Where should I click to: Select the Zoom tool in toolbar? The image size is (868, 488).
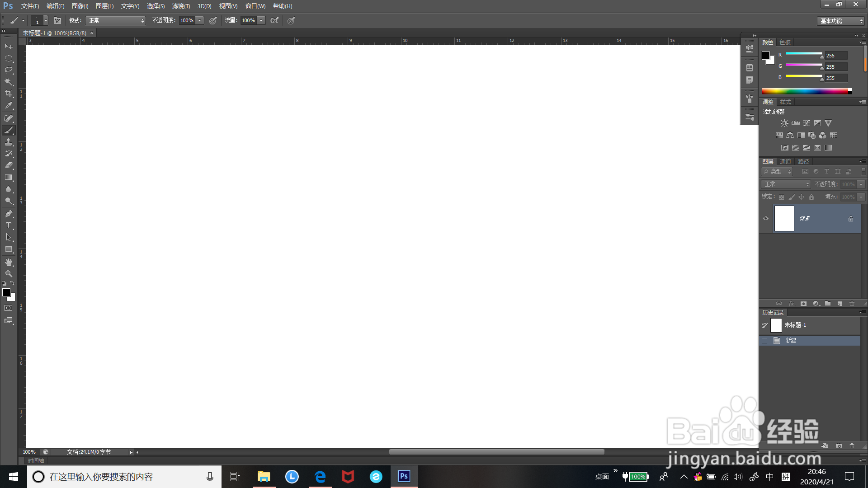coord(9,274)
